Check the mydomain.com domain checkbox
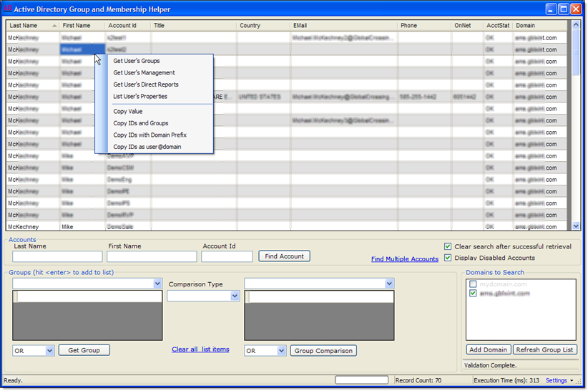The width and height of the screenshot is (588, 391). click(473, 284)
